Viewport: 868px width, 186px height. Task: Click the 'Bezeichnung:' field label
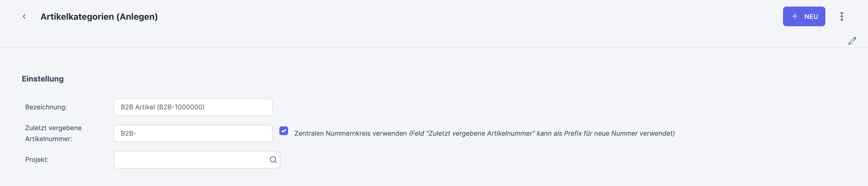[x=46, y=107]
